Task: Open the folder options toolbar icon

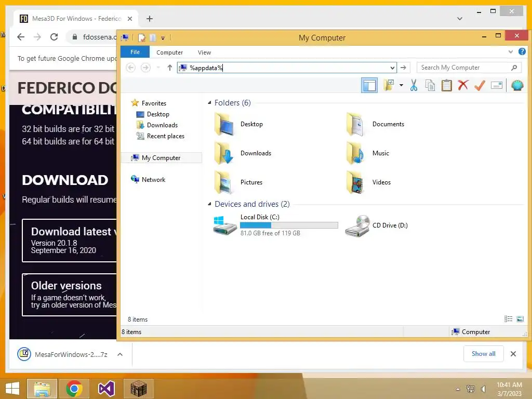Action: pyautogui.click(x=389, y=85)
